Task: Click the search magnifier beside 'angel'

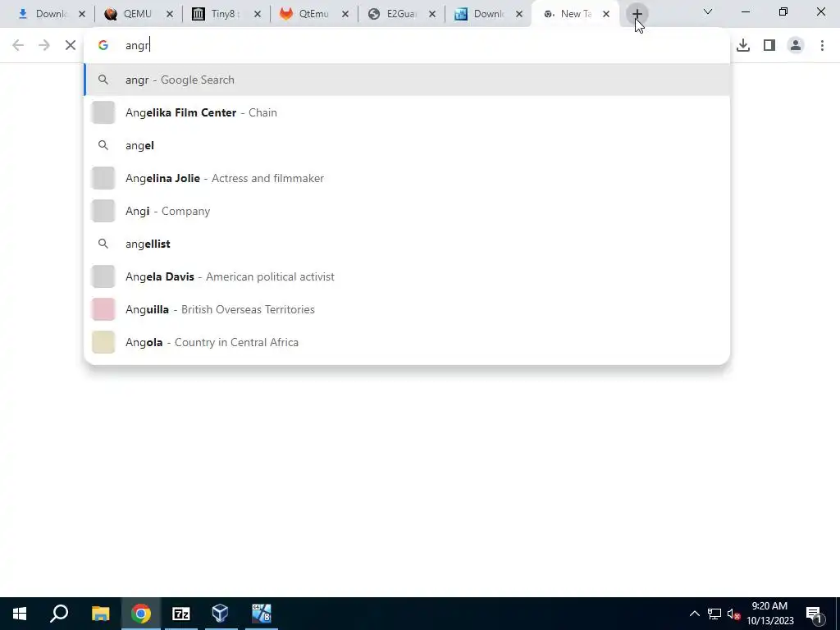Action: [x=103, y=145]
